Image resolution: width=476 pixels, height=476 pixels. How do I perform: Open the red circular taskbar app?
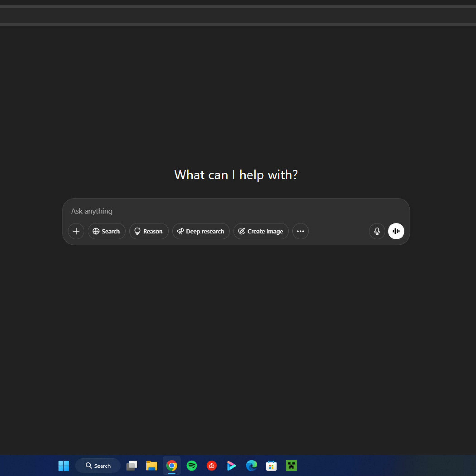[x=212, y=466]
